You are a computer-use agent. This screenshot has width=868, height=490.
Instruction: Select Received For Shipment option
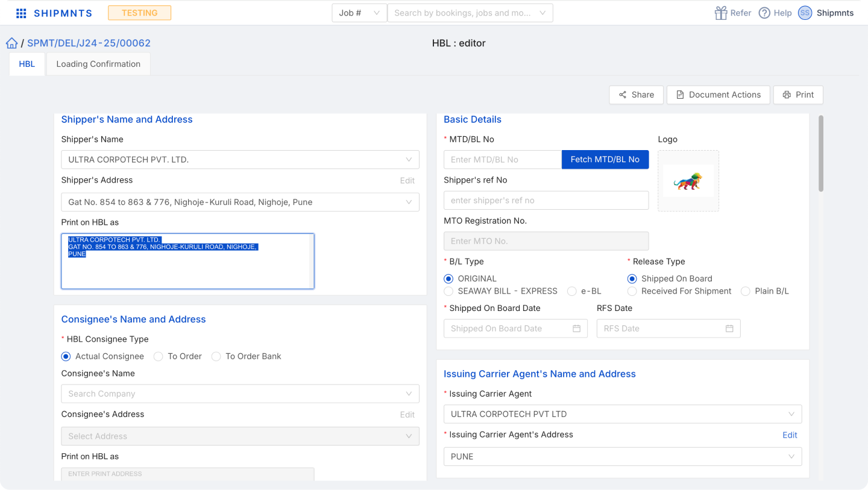(632, 291)
